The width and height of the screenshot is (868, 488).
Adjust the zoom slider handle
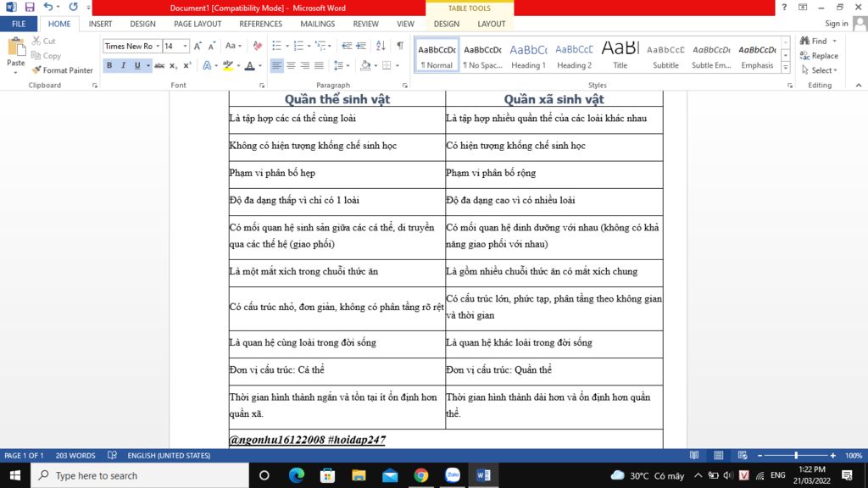click(796, 455)
